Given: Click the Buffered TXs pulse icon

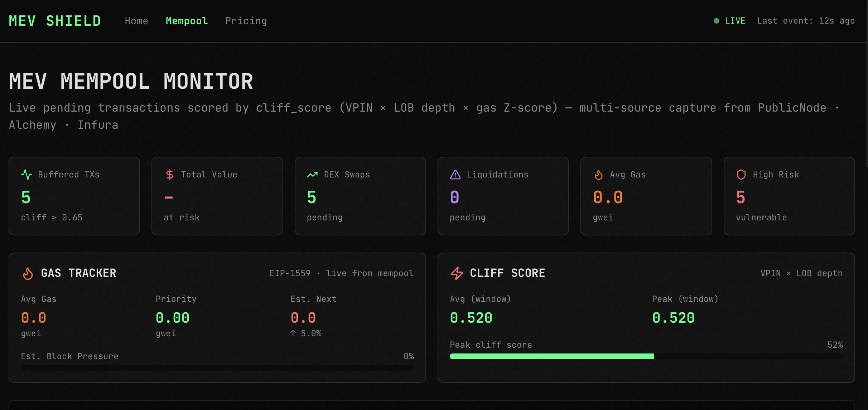Looking at the screenshot, I should coord(26,175).
